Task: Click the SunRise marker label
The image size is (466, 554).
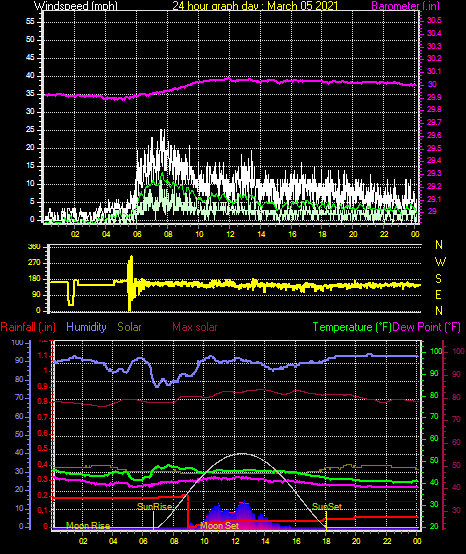Action: coord(154,507)
